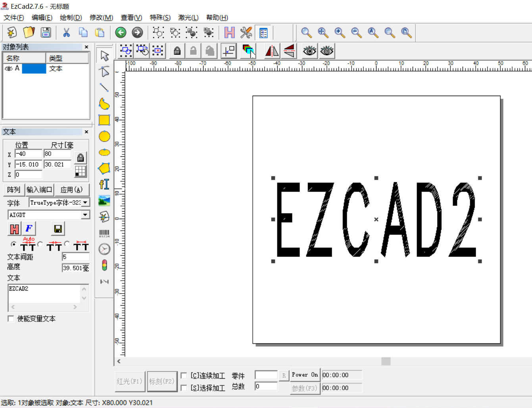This screenshot has height=408, width=532.
Task: Click the first magnifier zoom tool
Action: pyautogui.click(x=306, y=32)
